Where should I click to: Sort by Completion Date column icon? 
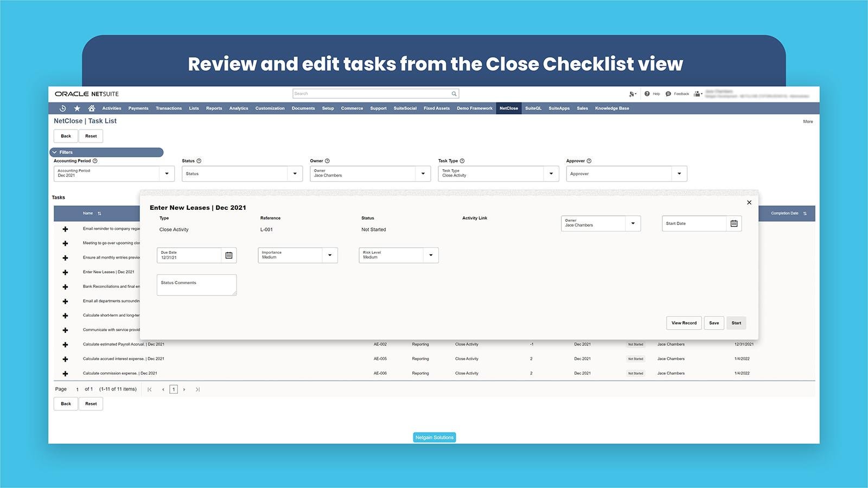(x=805, y=214)
